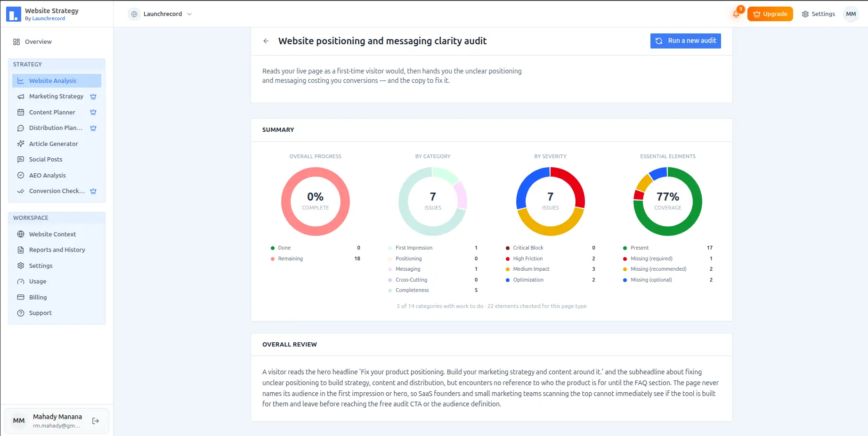Click the Essential Elements 77% coverage chart
Viewport: 868px width, 436px height.
point(668,202)
